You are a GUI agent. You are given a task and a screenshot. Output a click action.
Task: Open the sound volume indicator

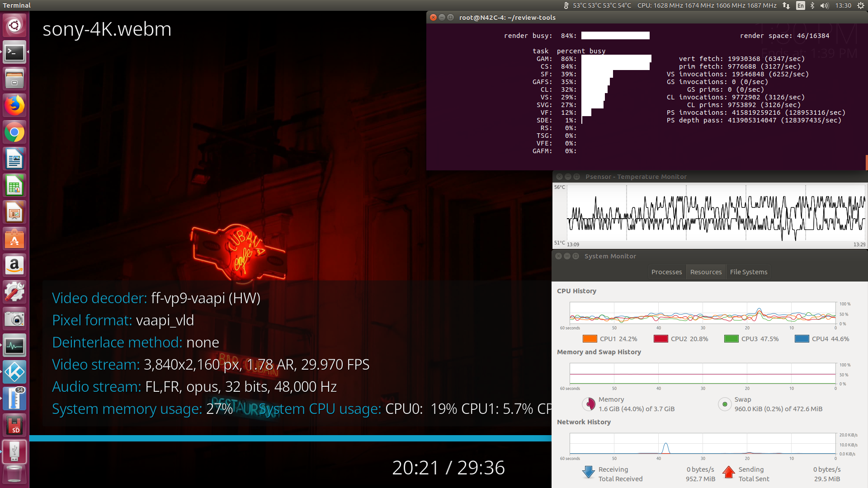click(825, 5)
